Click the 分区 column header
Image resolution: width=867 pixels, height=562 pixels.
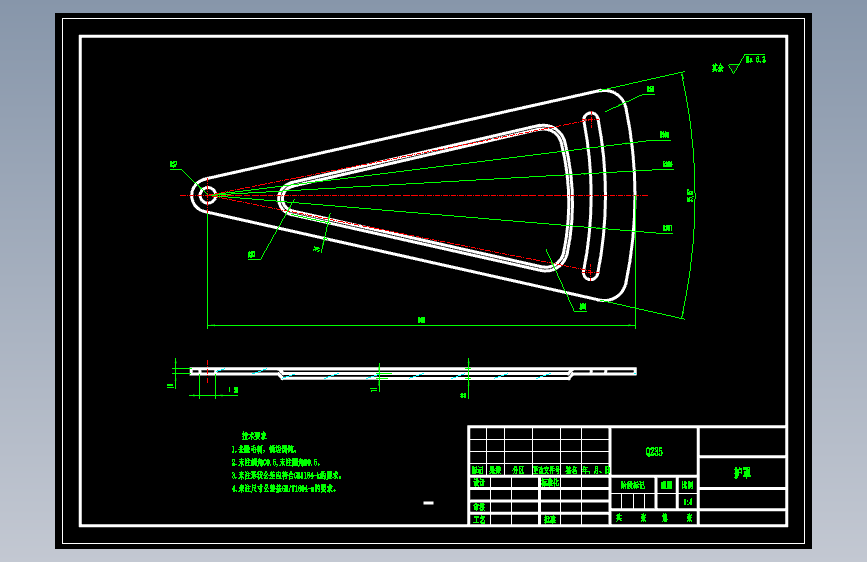pos(518,470)
